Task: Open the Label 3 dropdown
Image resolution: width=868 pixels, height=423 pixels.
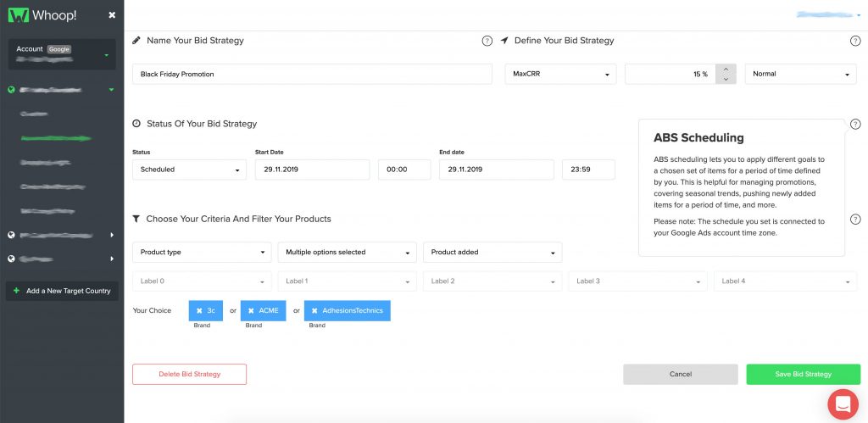Action: pos(637,281)
